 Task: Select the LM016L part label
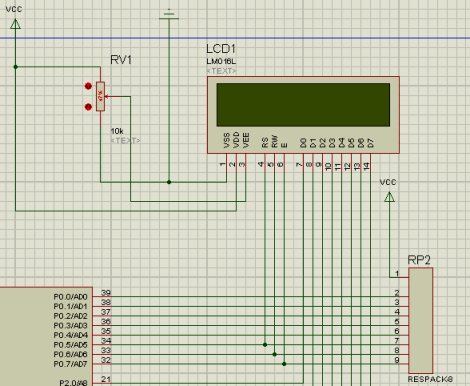point(221,61)
